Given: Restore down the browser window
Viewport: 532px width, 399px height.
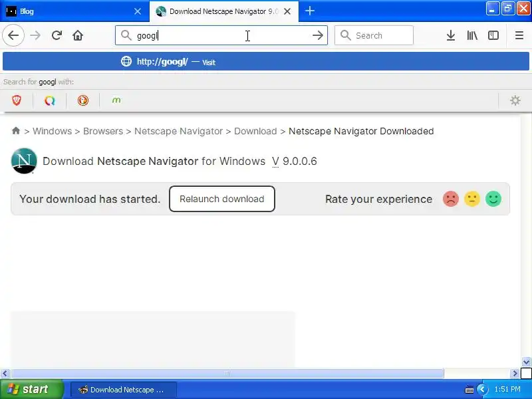Looking at the screenshot, I should (507, 9).
